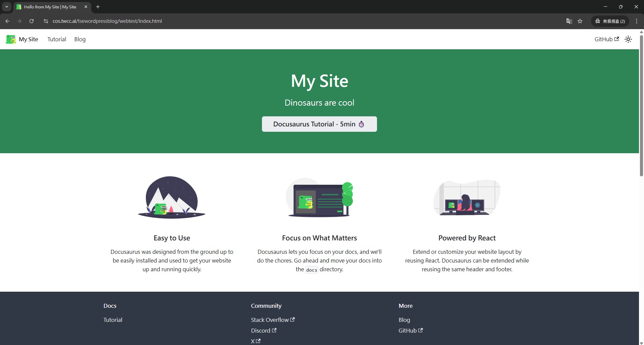
Task: Click the More footer heading
Action: [406, 306]
